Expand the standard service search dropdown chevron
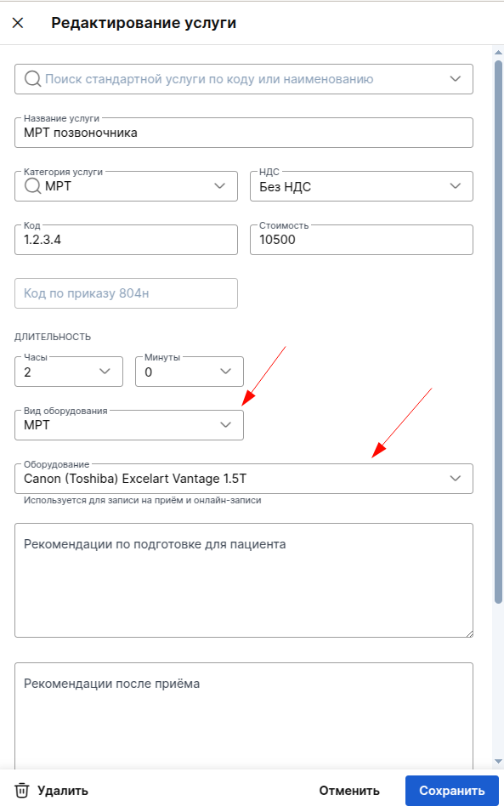Screen dimensions: 504x812 pos(456,79)
